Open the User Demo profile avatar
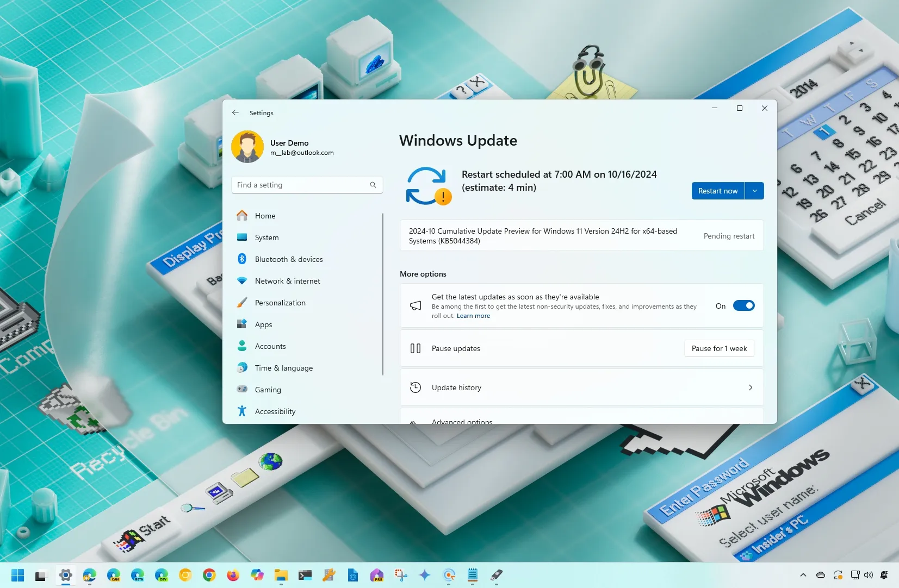 pos(247,147)
